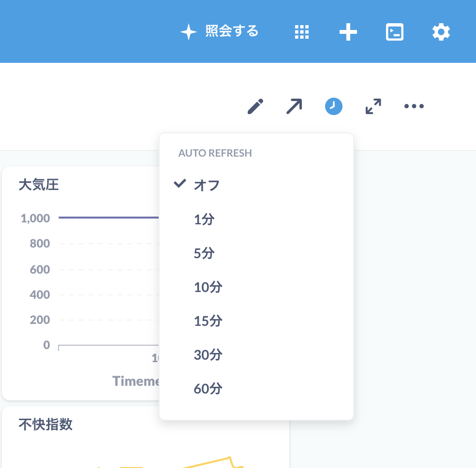Open the edit pencil icon on toolbar
Image resolution: width=476 pixels, height=468 pixels.
coord(255,106)
